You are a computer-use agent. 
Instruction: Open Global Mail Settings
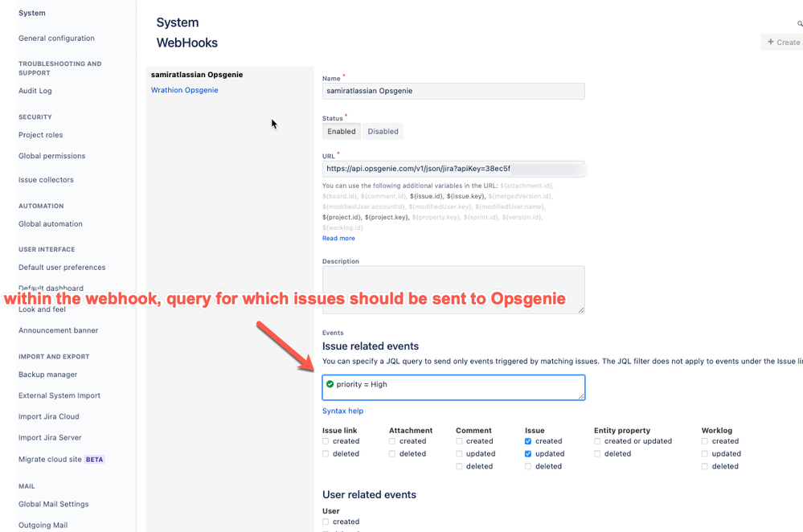click(x=53, y=505)
